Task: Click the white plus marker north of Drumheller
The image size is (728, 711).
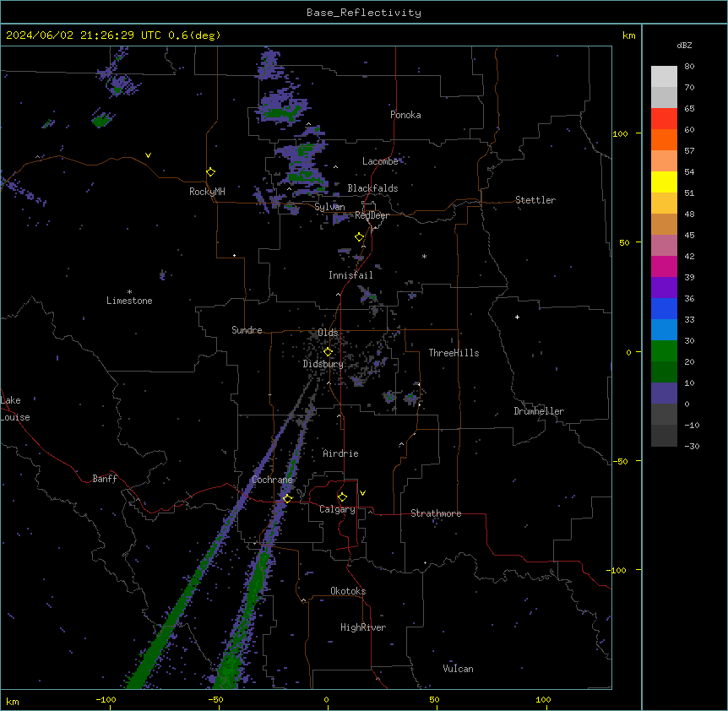Action: point(517,317)
